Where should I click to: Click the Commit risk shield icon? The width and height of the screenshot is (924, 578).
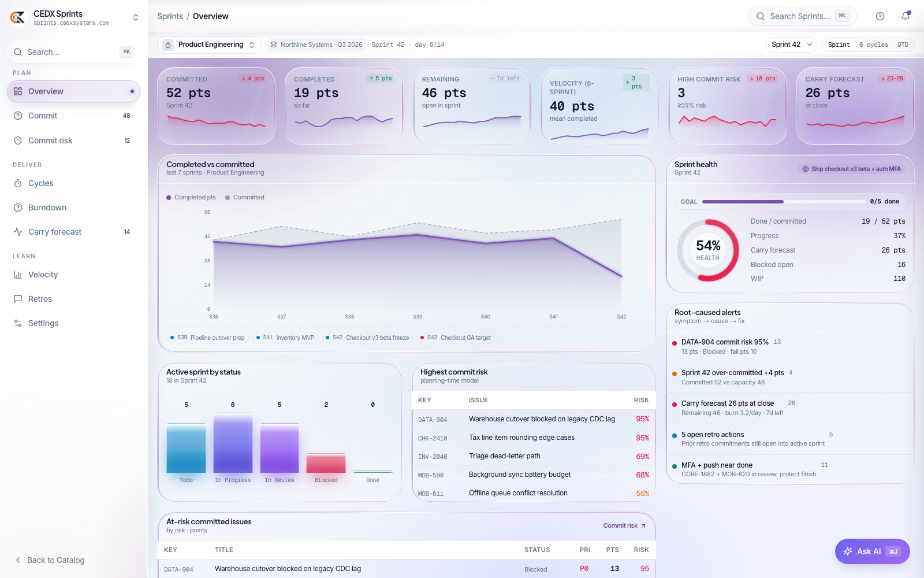coord(18,140)
